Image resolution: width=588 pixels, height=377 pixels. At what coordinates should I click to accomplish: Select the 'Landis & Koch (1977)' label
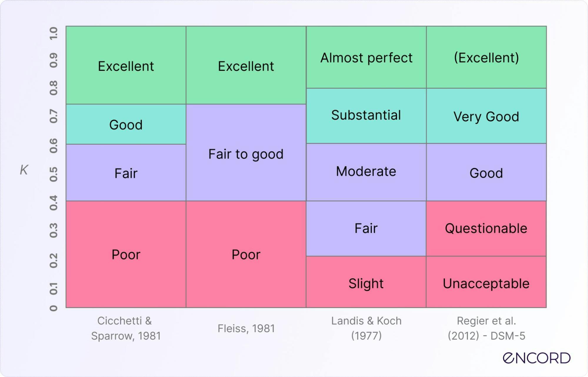click(366, 328)
